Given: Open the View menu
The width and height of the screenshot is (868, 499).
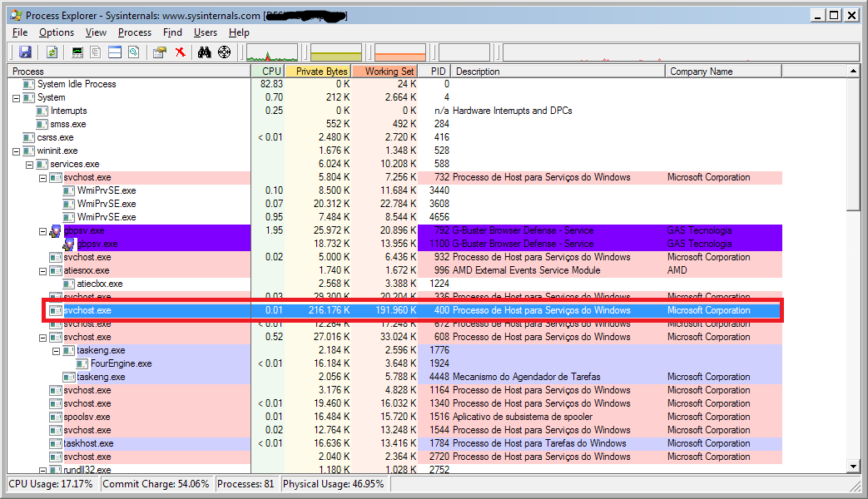Looking at the screenshot, I should [x=96, y=32].
